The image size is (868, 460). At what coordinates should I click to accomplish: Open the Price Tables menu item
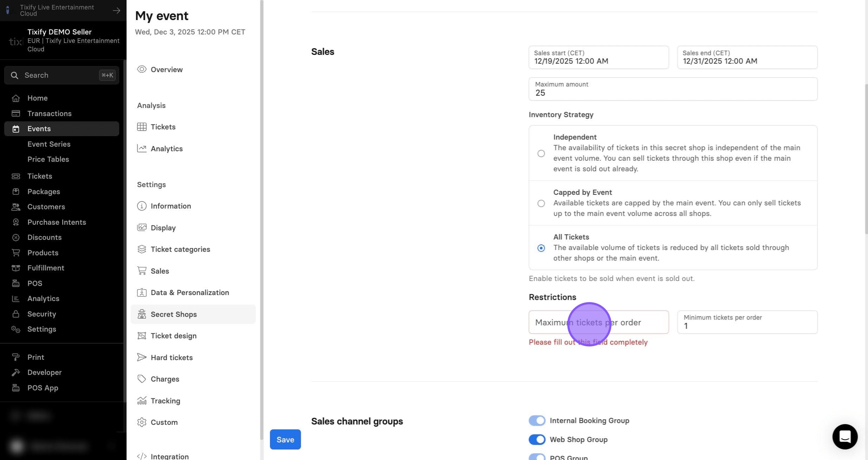click(x=48, y=159)
